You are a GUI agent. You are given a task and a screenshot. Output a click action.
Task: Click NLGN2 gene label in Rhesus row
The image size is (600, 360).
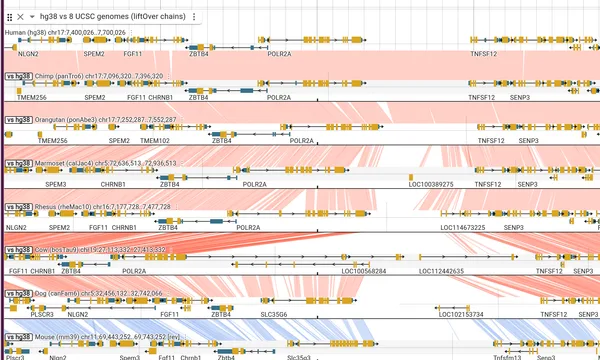pyautogui.click(x=16, y=228)
